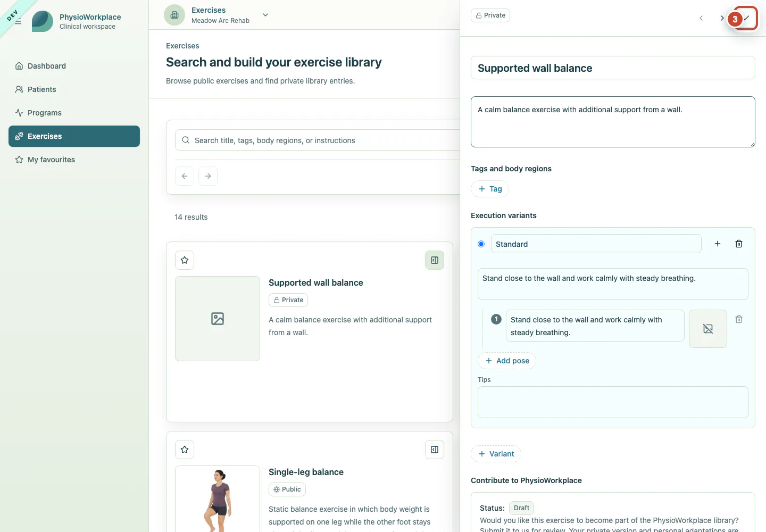Star the Single-leg balance exercise card
This screenshot has height=532, width=766.
click(x=185, y=450)
